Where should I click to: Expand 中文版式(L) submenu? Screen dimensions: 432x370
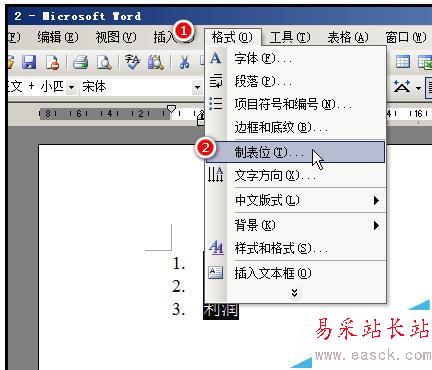click(x=295, y=200)
